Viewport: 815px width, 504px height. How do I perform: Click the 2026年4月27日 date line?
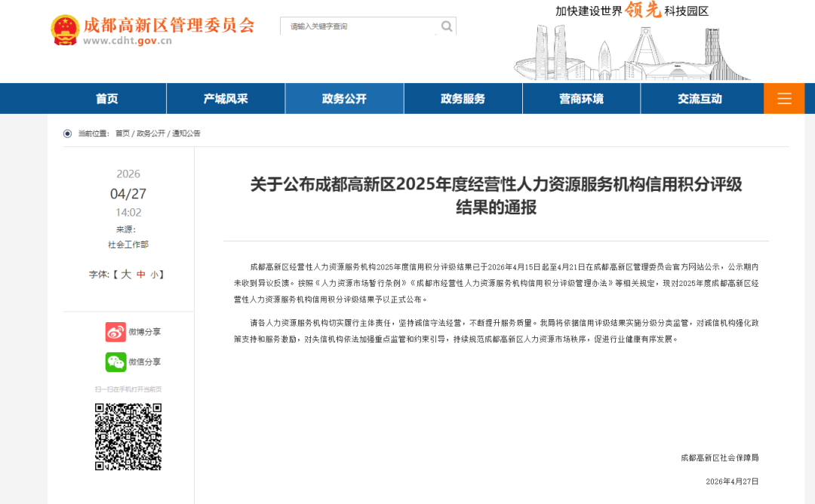click(x=732, y=481)
